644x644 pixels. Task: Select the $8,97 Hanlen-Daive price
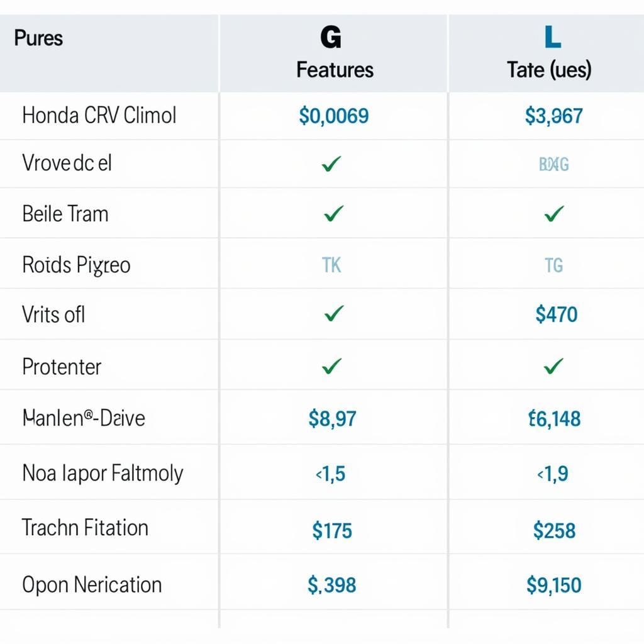pos(332,418)
